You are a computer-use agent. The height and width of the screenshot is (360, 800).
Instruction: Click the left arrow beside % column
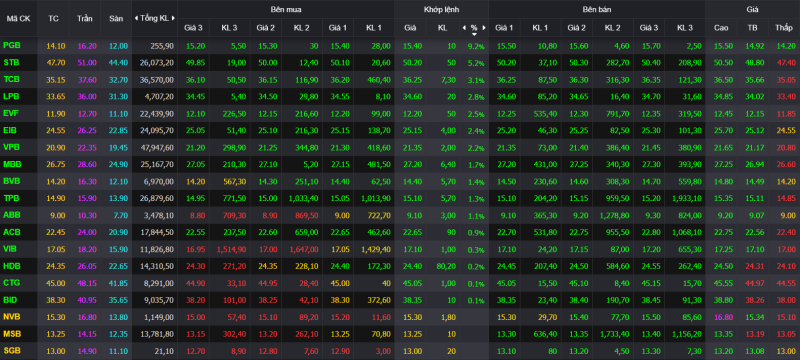(x=464, y=28)
